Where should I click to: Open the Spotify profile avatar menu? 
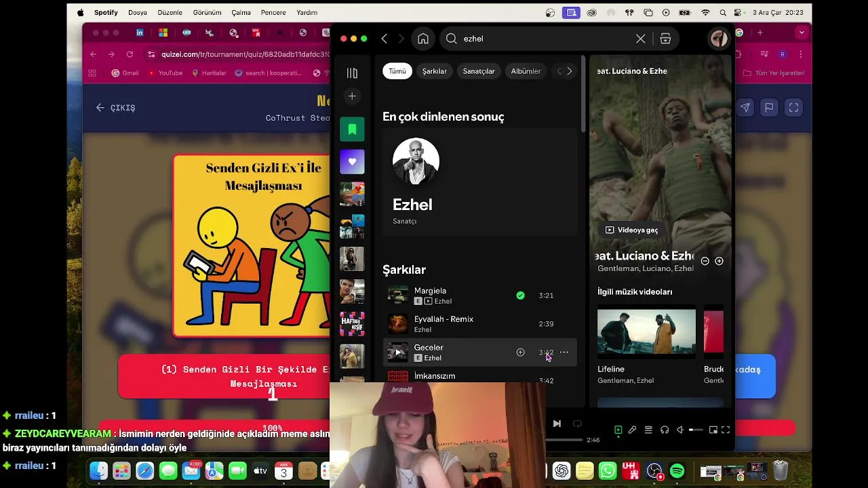(719, 39)
